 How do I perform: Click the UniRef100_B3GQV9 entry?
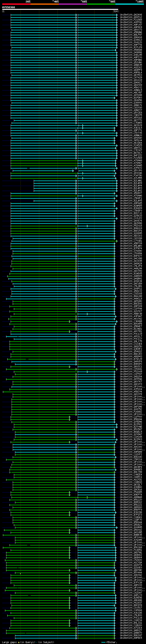131,208
